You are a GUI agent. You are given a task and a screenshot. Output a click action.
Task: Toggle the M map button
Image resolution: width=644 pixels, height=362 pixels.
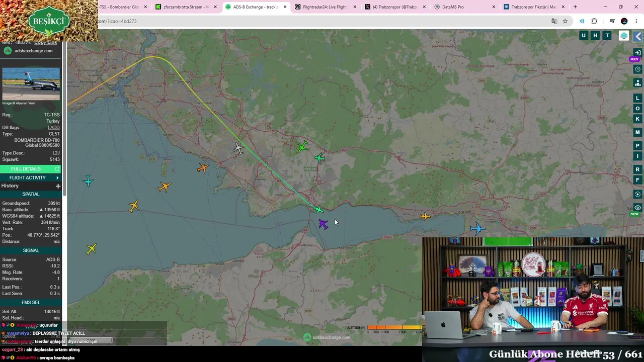638,133
